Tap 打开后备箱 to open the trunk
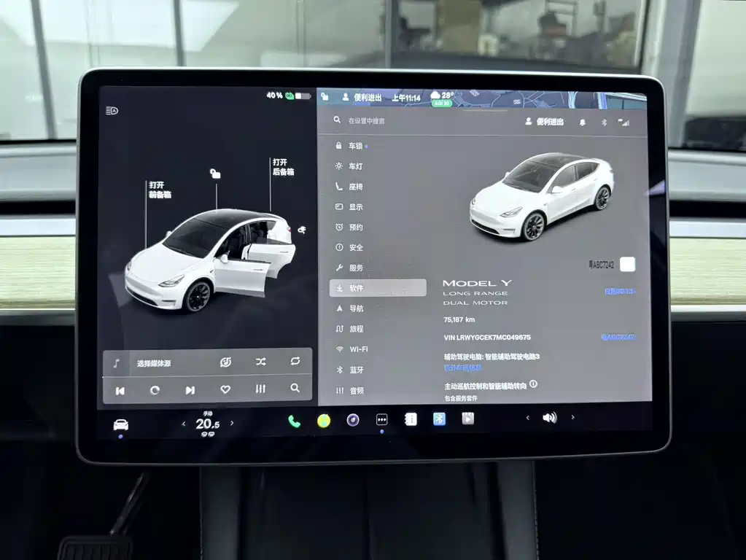Viewport: 746px width, 560px height. tap(283, 167)
